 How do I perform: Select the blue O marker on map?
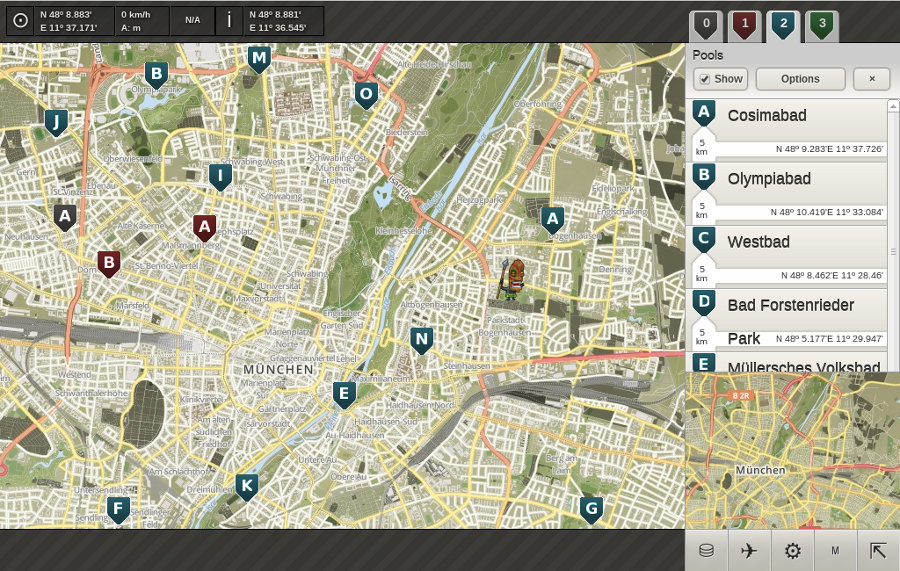point(366,95)
